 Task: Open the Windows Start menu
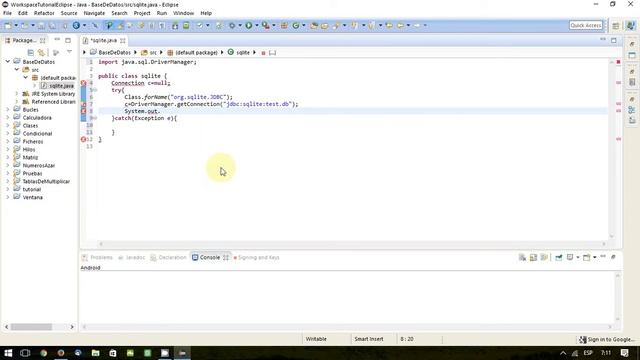[8, 353]
